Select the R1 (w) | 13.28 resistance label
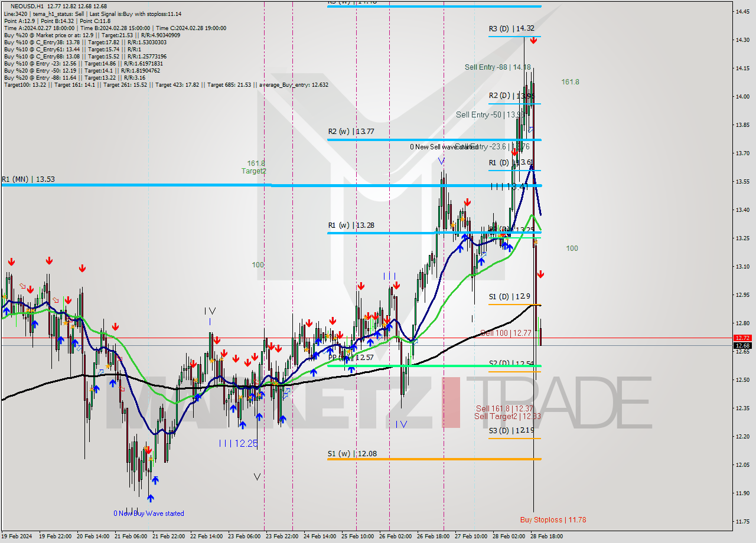Viewport: 756px width, 543px height. [x=351, y=225]
